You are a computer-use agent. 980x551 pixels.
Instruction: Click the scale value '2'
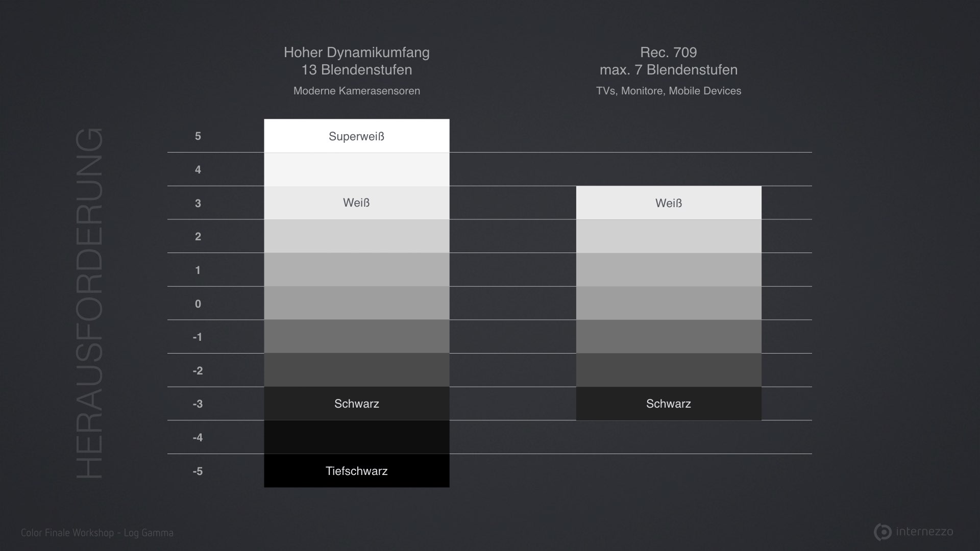click(x=198, y=236)
